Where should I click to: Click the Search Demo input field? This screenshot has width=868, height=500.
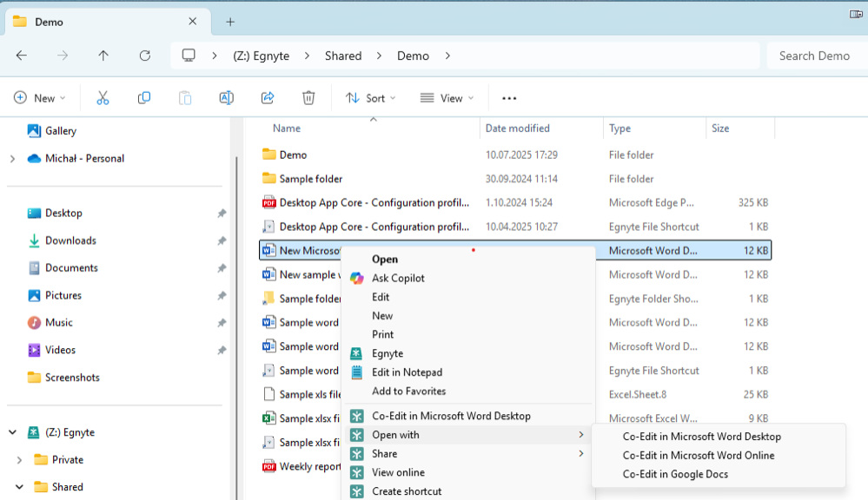pyautogui.click(x=814, y=56)
